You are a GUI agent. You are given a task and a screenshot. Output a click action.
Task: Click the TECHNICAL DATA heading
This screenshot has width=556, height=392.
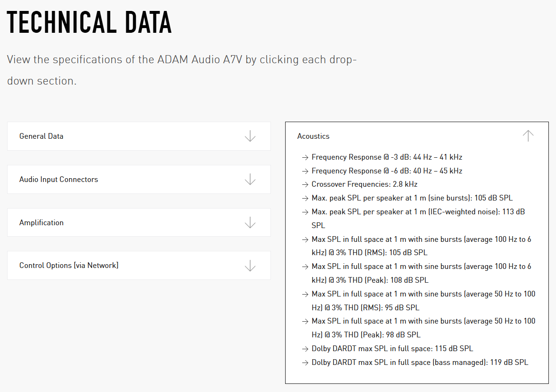click(x=89, y=22)
